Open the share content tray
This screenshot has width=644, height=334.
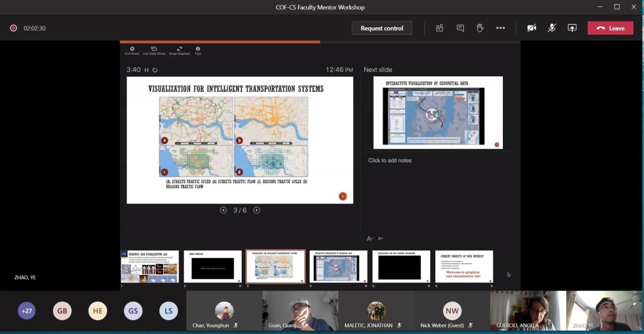[x=572, y=28]
